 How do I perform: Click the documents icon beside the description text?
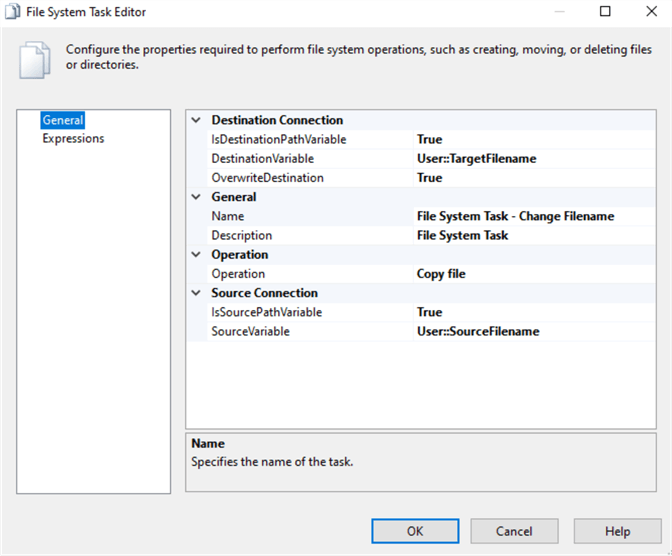(35, 58)
